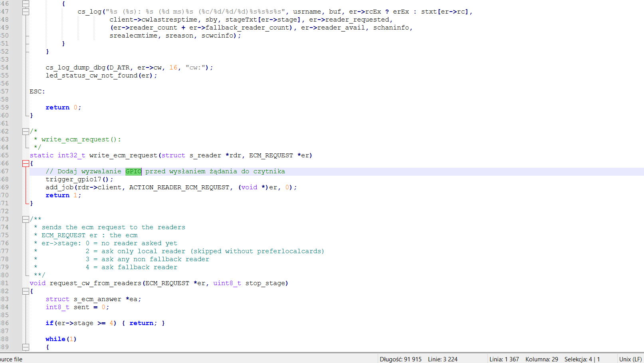This screenshot has width=644, height=363.
Task: Click the Unix (LF) line ending indicator
Action: pos(630,359)
